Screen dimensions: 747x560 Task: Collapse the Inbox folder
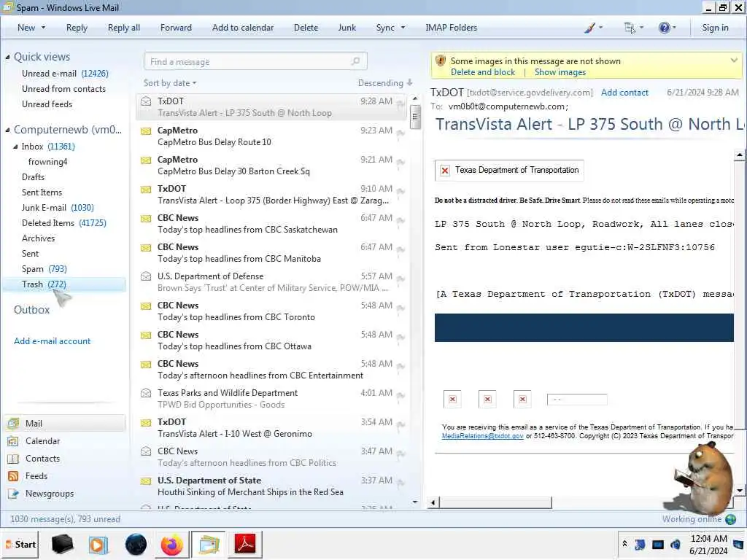click(15, 147)
